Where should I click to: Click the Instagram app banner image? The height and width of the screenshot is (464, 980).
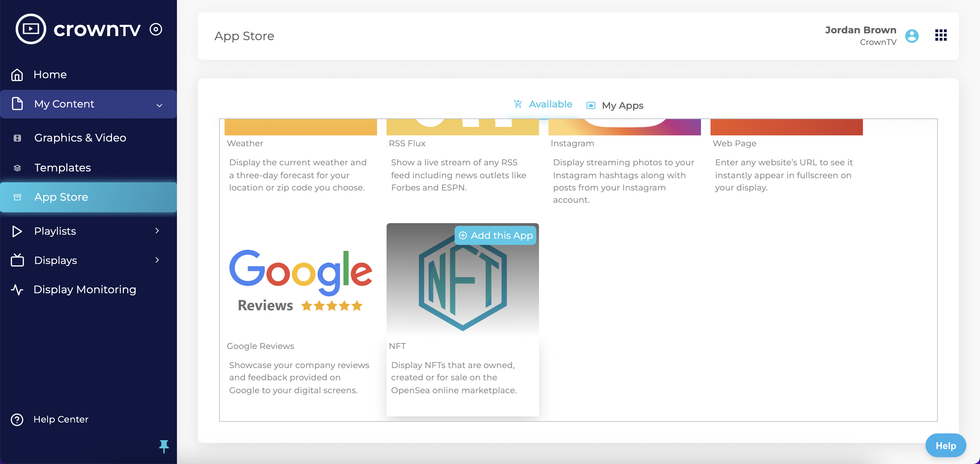(625, 127)
